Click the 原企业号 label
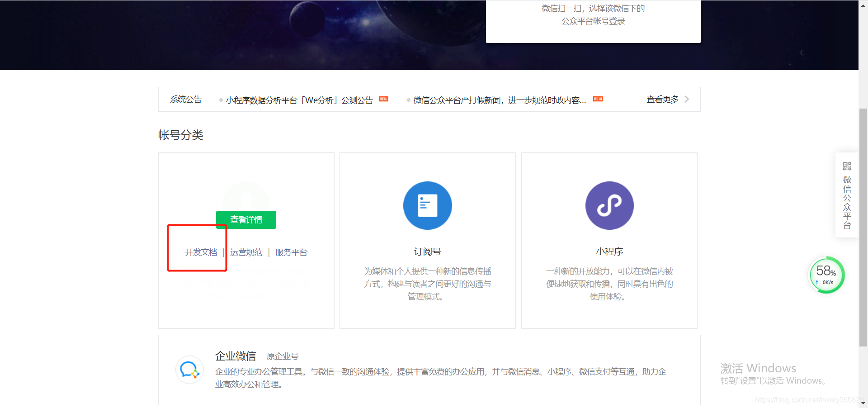The width and height of the screenshot is (868, 408). tap(283, 356)
